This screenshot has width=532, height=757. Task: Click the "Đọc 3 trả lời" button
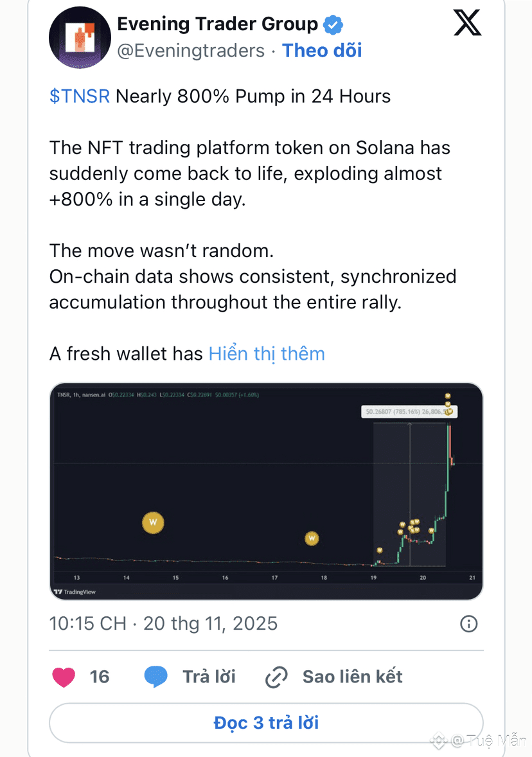pyautogui.click(x=266, y=723)
